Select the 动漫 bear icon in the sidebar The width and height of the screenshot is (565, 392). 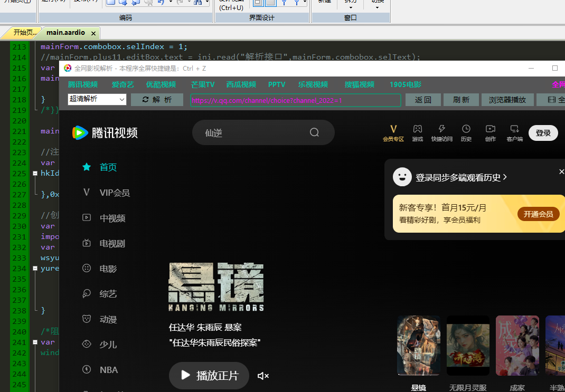pyautogui.click(x=87, y=319)
